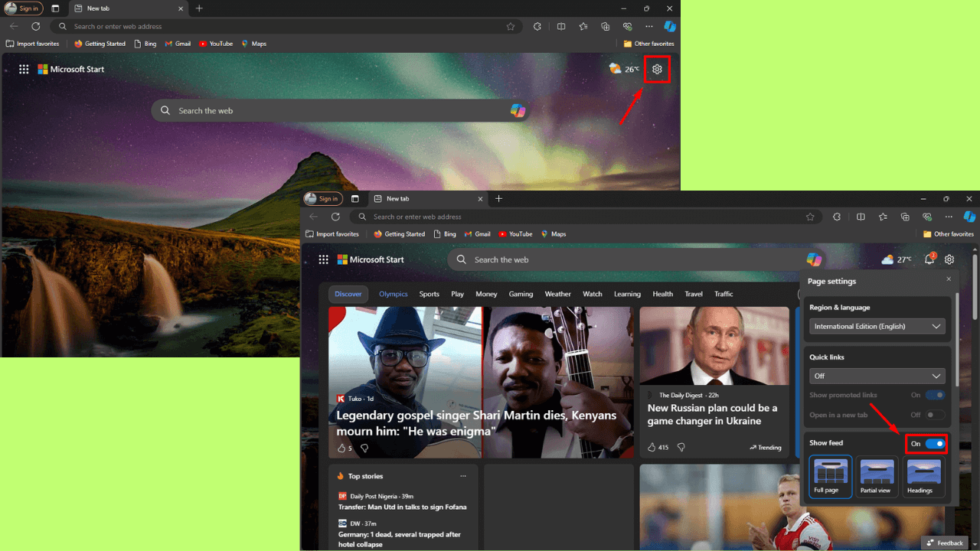Switch to Olympics feed tab
The image size is (980, 551).
394,294
